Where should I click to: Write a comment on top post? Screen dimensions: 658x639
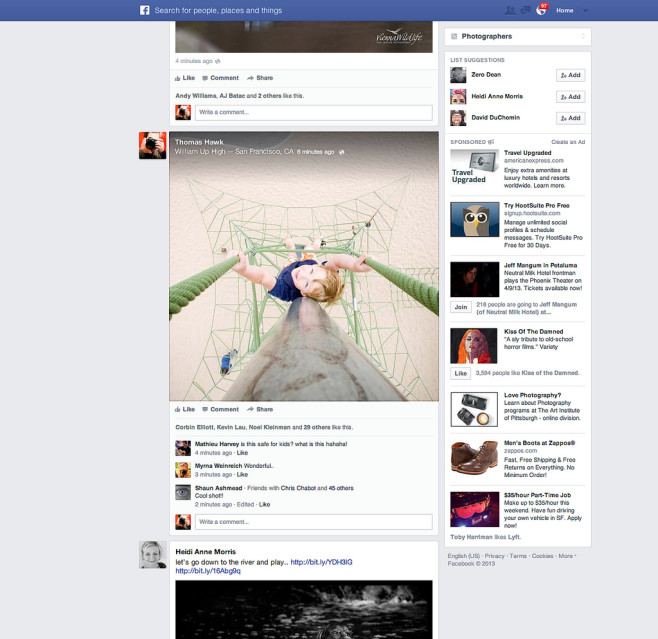point(313,112)
